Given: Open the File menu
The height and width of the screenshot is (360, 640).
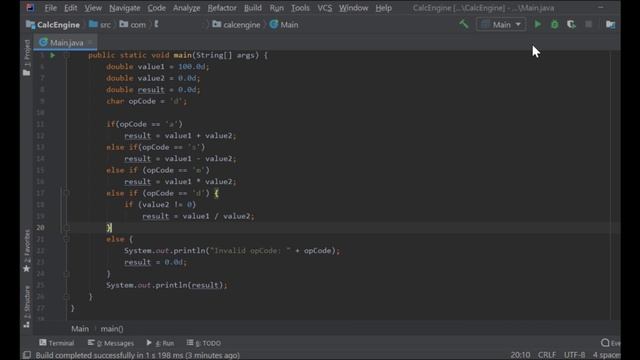Looking at the screenshot, I should pyautogui.click(x=51, y=8).
